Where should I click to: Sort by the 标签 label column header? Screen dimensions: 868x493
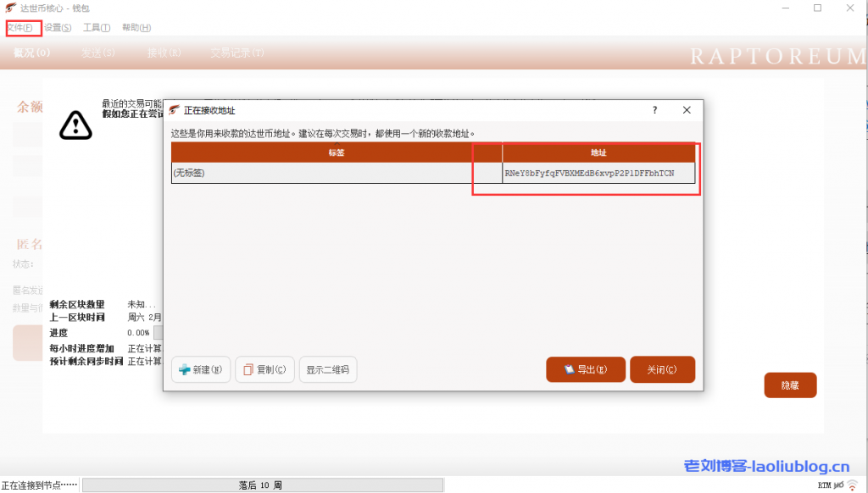[337, 152]
